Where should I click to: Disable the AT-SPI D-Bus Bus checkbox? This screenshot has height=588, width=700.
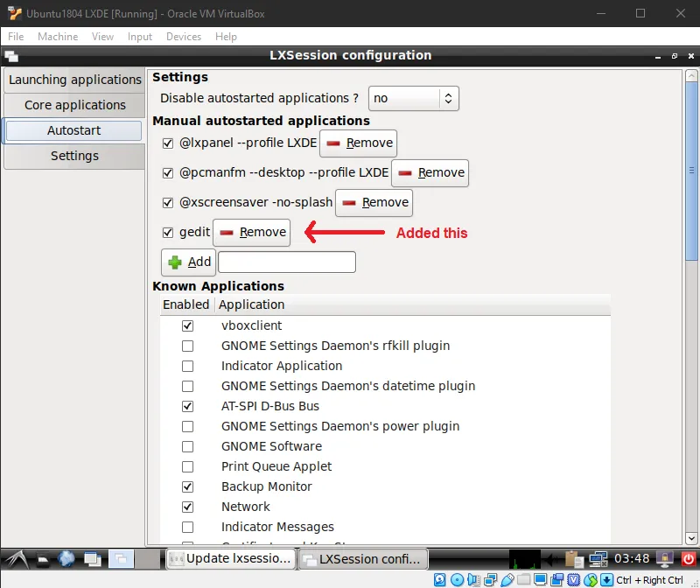[x=187, y=406]
